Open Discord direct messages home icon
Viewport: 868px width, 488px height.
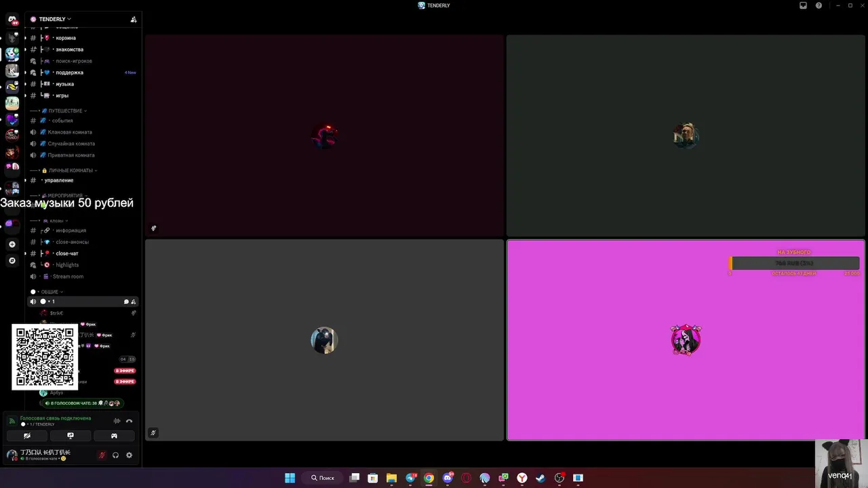[12, 20]
